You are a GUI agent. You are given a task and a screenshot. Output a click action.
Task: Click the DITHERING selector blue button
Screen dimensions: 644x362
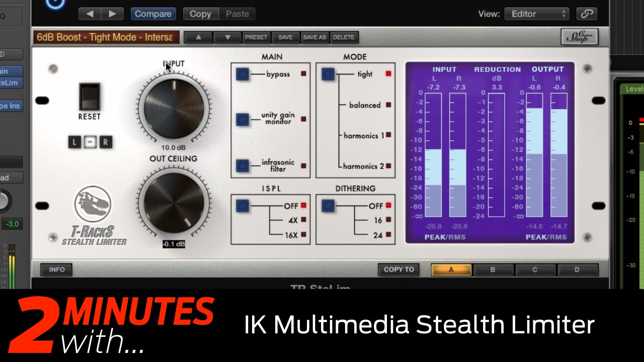tap(328, 206)
